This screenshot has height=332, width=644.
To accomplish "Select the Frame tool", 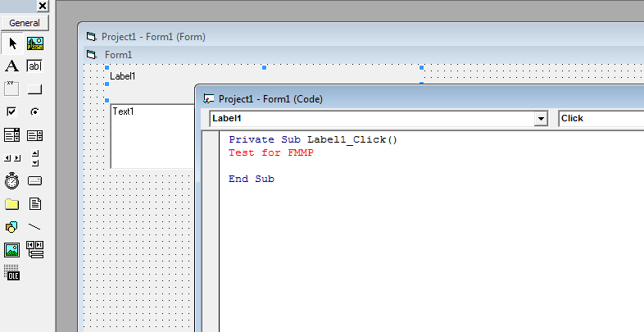I will pyautogui.click(x=12, y=89).
